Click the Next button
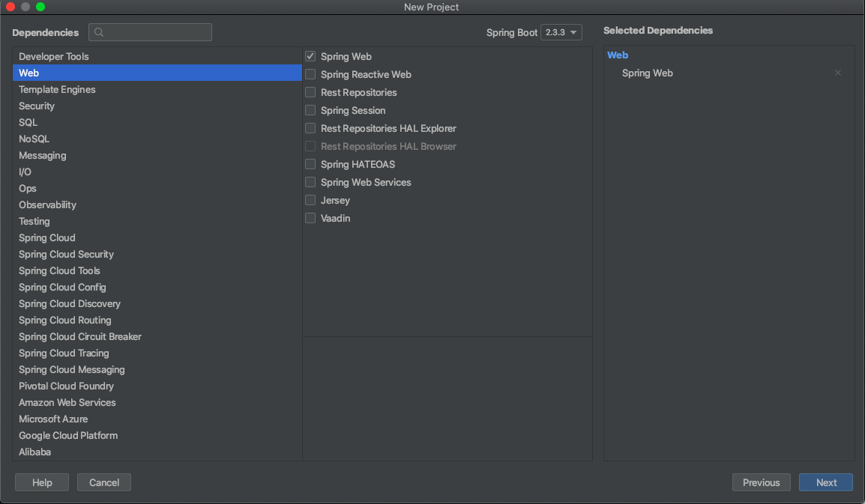865x504 pixels. pyautogui.click(x=825, y=482)
